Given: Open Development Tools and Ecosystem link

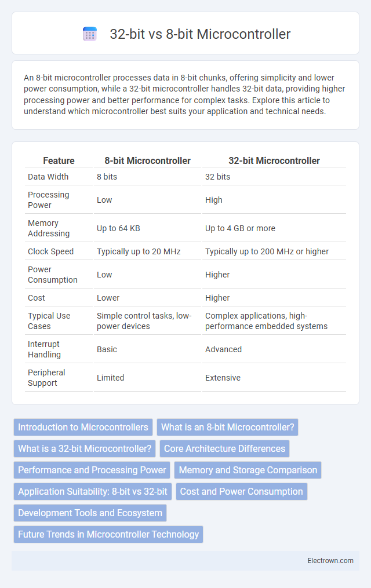Looking at the screenshot, I should [x=90, y=513].
